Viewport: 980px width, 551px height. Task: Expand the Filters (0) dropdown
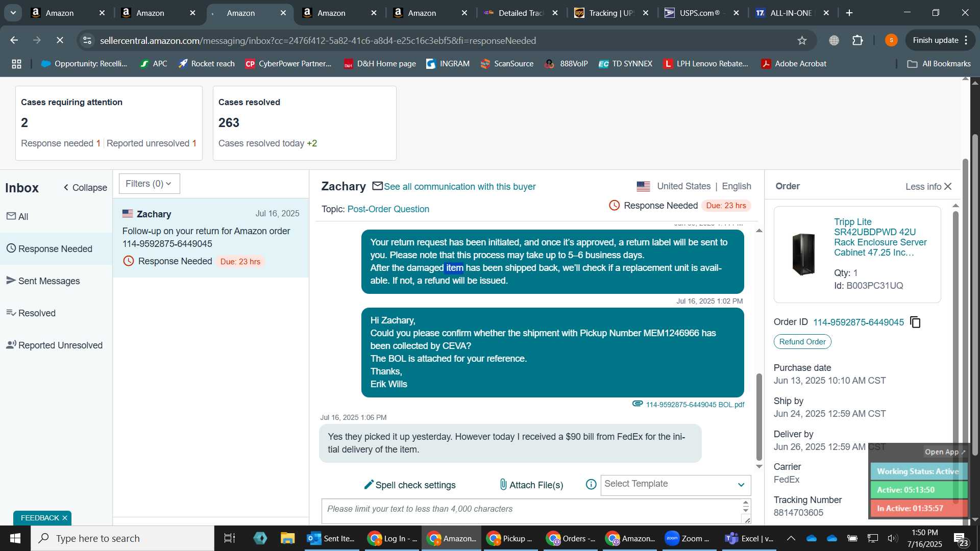(149, 184)
